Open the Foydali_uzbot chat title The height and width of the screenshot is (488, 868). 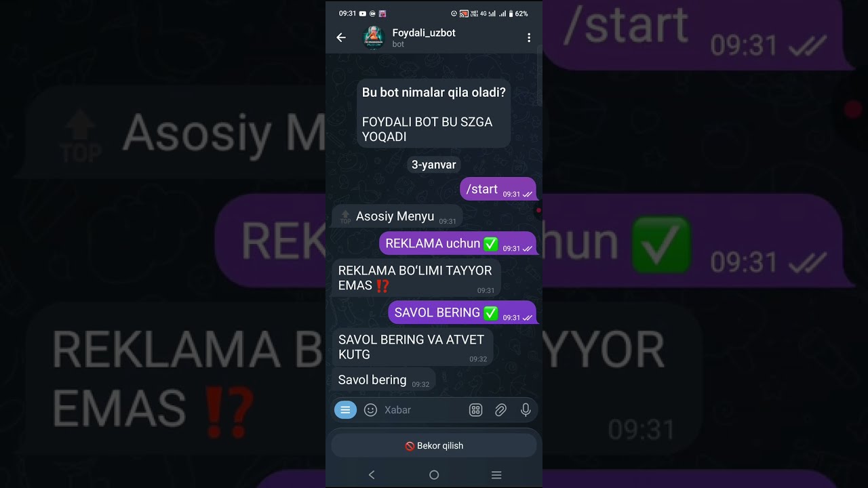pyautogui.click(x=424, y=33)
